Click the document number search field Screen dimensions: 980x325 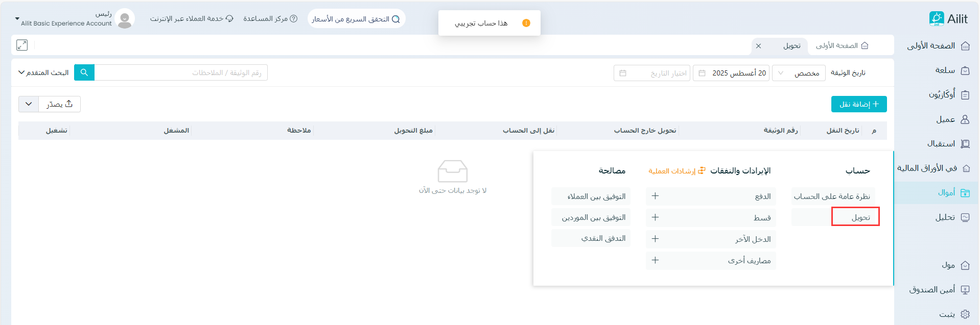181,72
